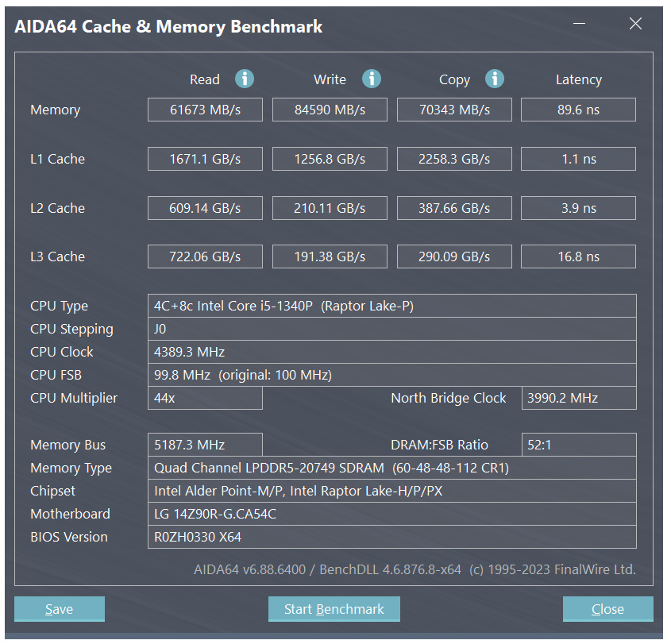Click the L3 Cache Latency field

coord(578,256)
